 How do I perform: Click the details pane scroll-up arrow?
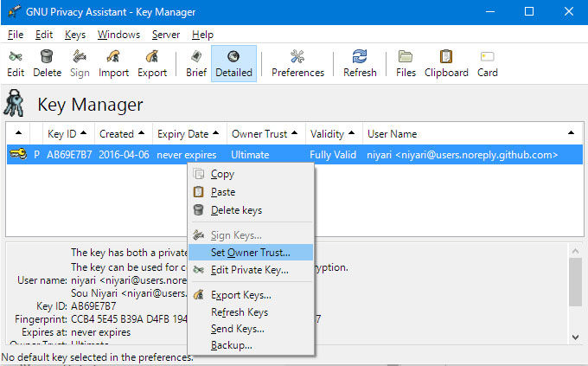[x=575, y=250]
